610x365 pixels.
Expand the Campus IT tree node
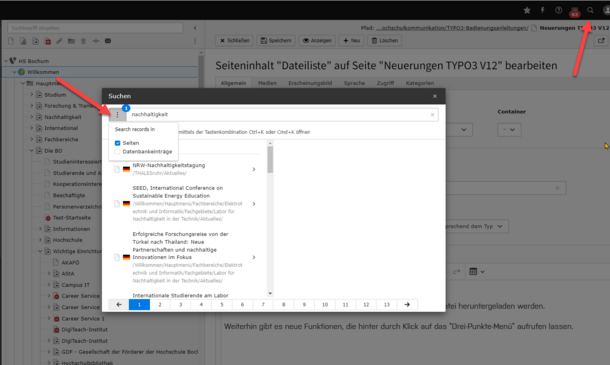click(x=49, y=285)
